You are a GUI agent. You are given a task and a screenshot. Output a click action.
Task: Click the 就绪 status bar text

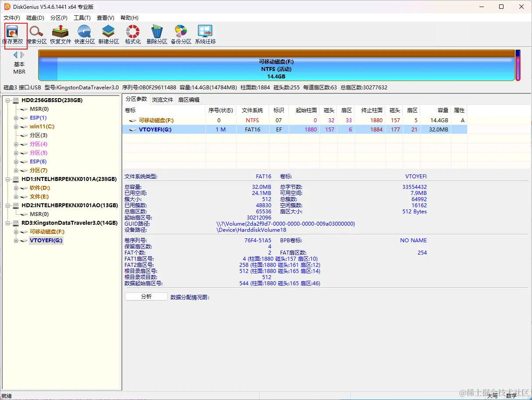[x=7, y=396]
